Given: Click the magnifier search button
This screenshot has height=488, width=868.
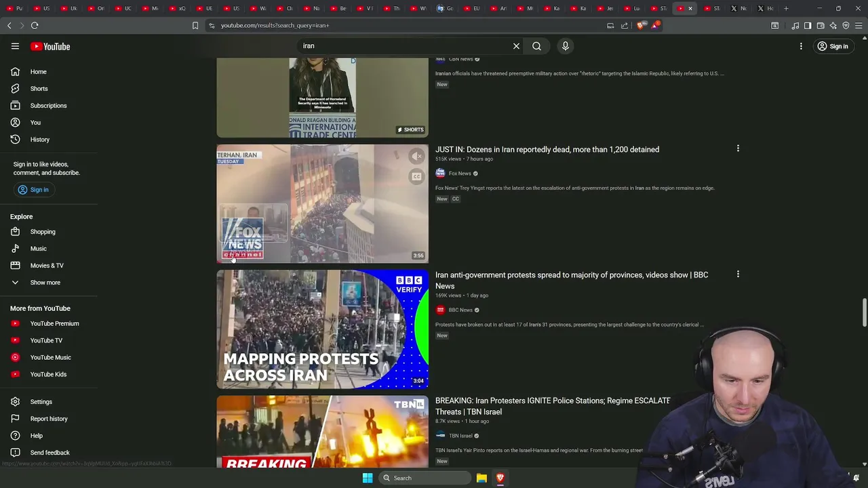Looking at the screenshot, I should [536, 46].
